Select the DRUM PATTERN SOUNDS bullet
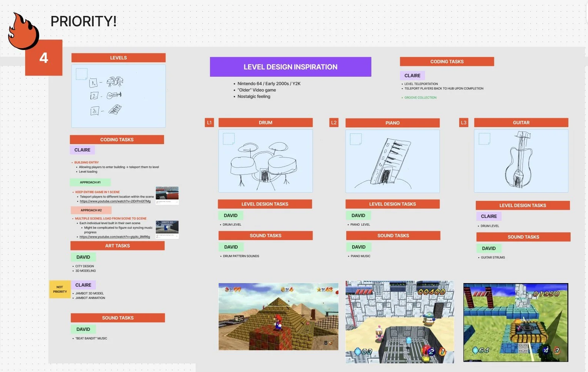 coord(241,256)
